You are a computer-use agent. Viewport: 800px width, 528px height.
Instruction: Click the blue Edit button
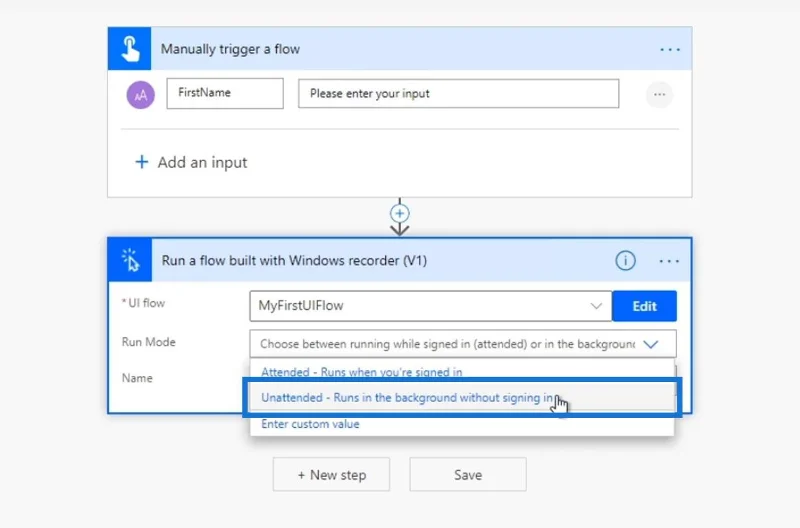644,306
